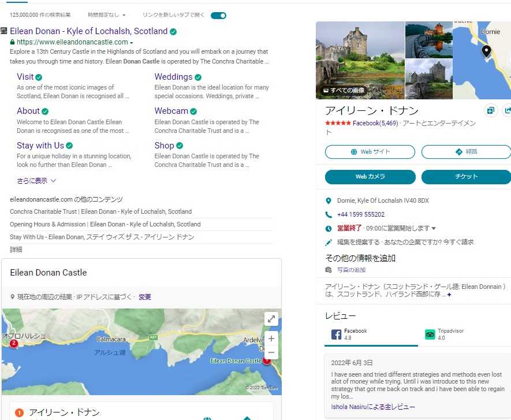The width and height of the screenshot is (511, 420).
Task: Click the pencil icon for 編集を提案する
Action: (329, 243)
